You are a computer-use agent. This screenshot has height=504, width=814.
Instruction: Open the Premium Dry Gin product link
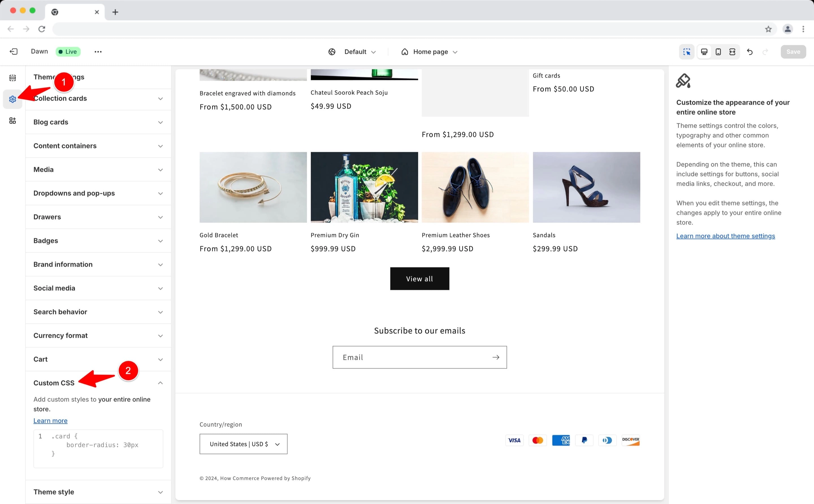pyautogui.click(x=335, y=235)
